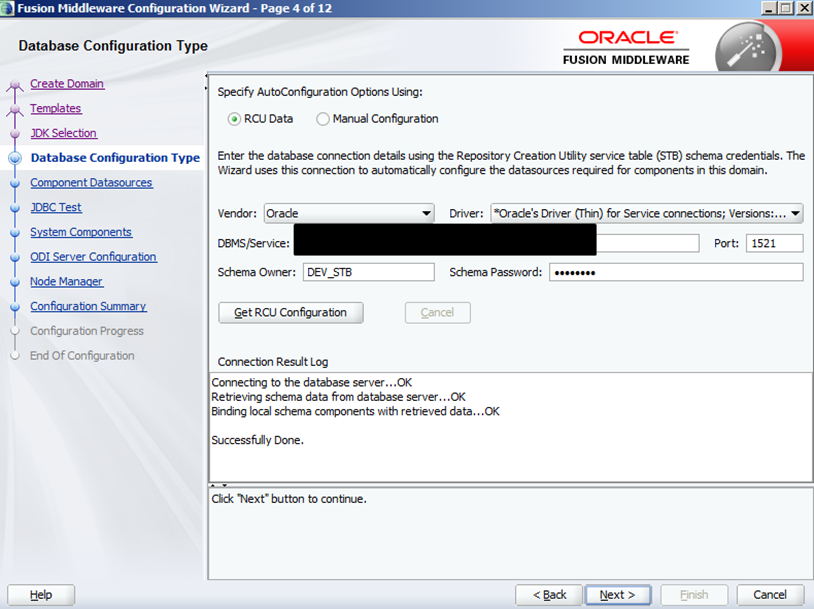Go back with the Back button
Image resolution: width=814 pixels, height=609 pixels.
(548, 595)
